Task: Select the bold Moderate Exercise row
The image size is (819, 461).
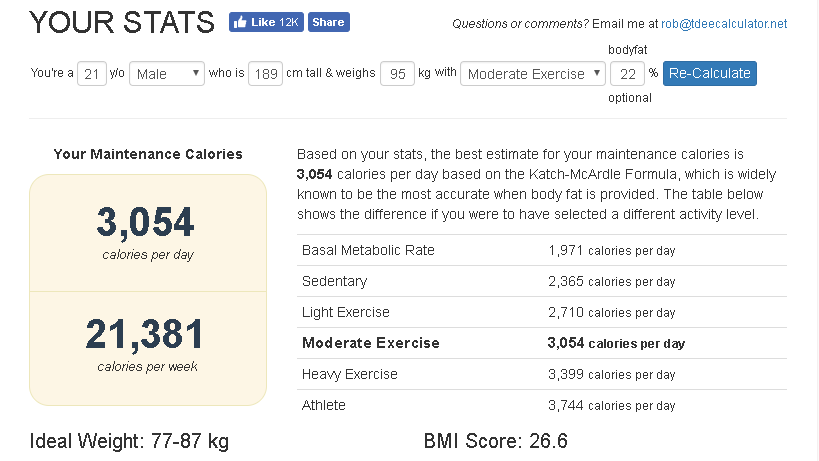Action: [x=542, y=343]
